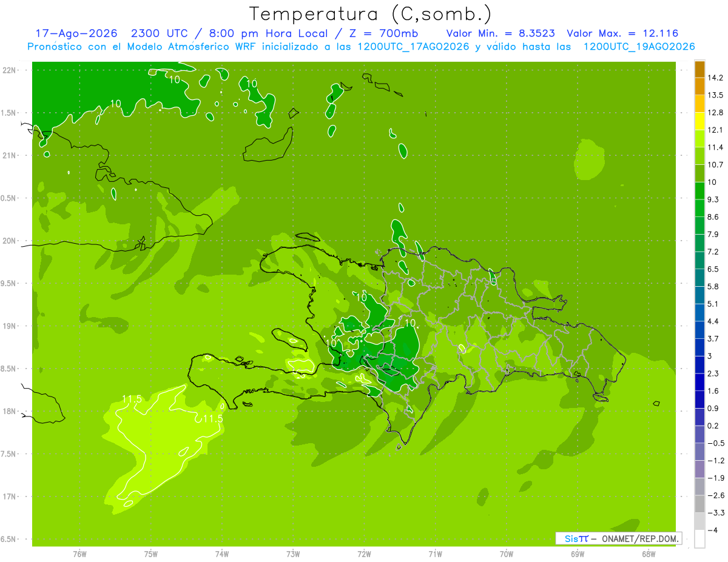Click the '19N' latitude axis label

[x=9, y=326]
